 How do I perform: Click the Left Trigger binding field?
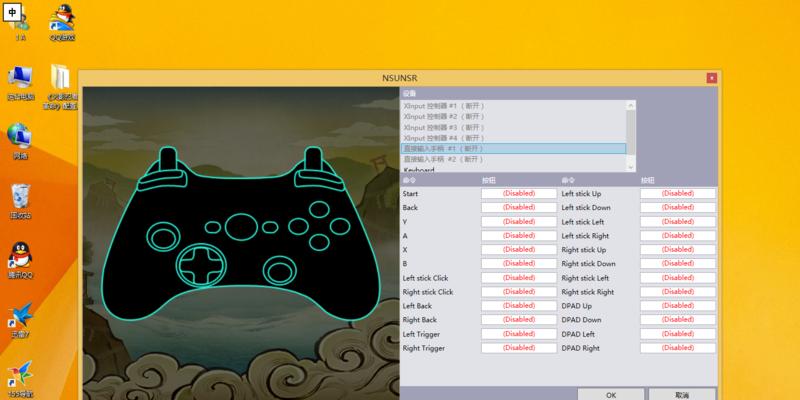[519, 334]
